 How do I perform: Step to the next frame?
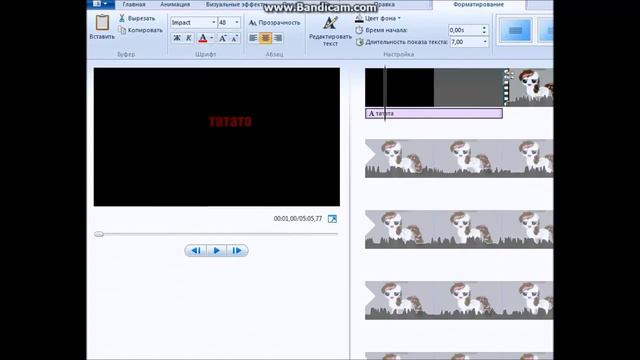pyautogui.click(x=237, y=251)
